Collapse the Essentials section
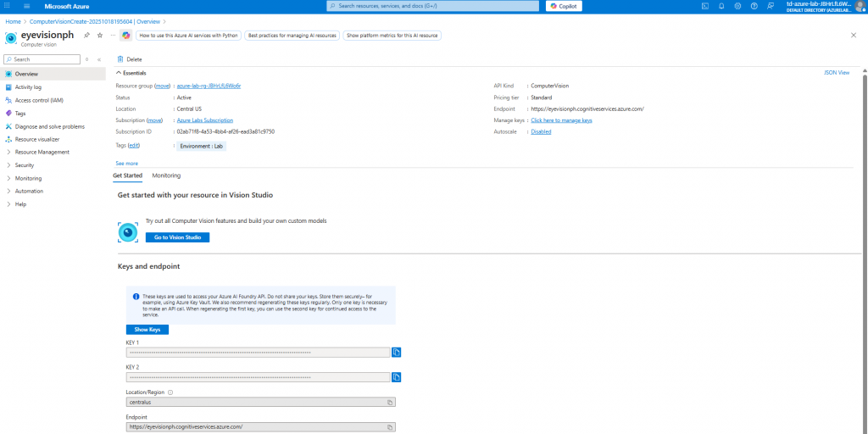This screenshot has height=434, width=868. [119, 73]
